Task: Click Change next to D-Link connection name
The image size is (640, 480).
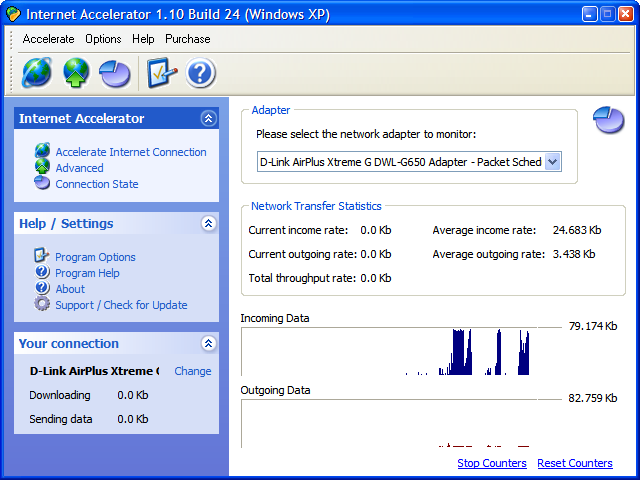Action: 193,371
